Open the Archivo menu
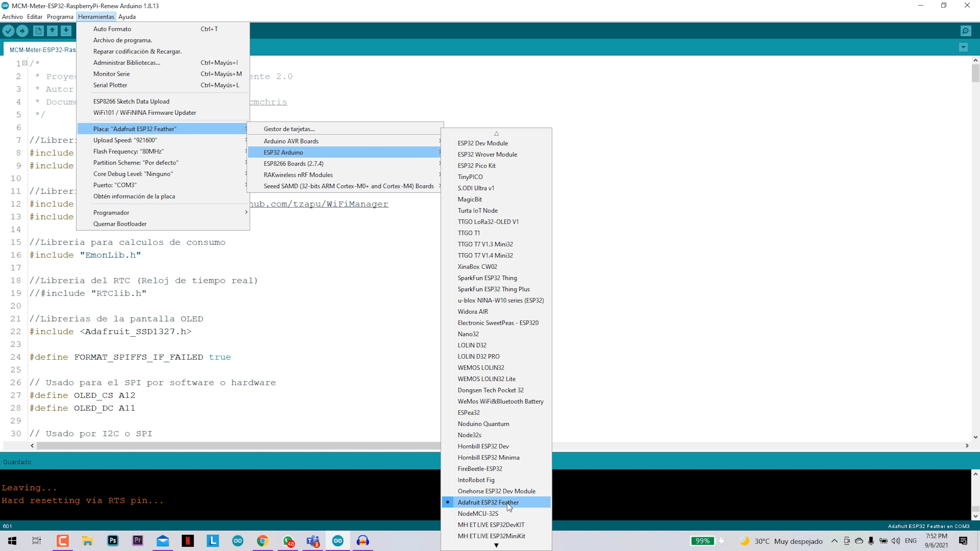This screenshot has width=980, height=551. click(12, 16)
